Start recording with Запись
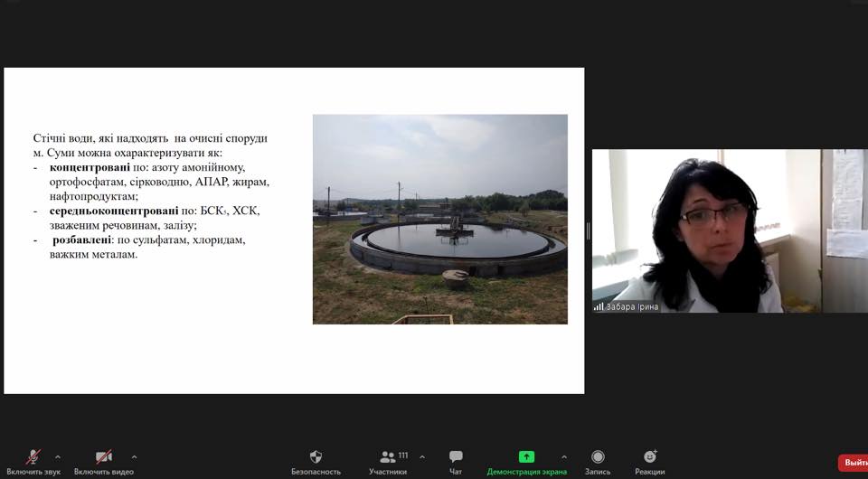Image resolution: width=868 pixels, height=479 pixels. click(598, 459)
